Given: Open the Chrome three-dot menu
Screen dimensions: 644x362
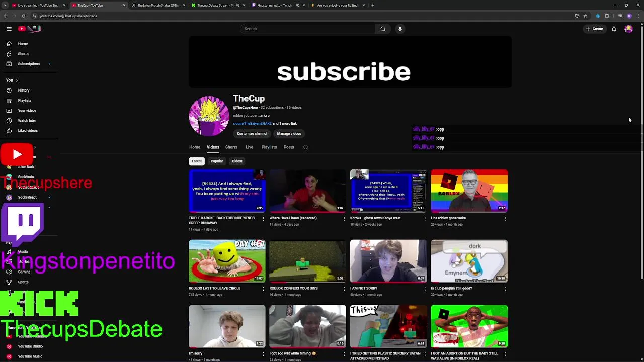Looking at the screenshot, I should (x=638, y=16).
